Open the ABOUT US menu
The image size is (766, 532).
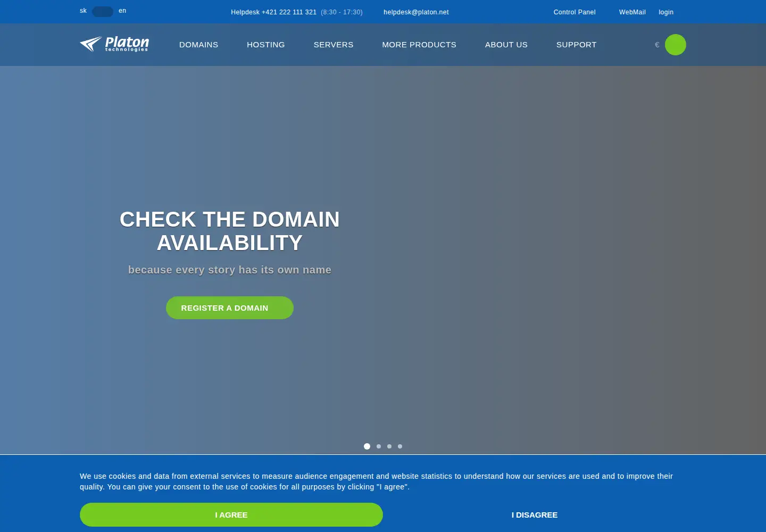506,45
